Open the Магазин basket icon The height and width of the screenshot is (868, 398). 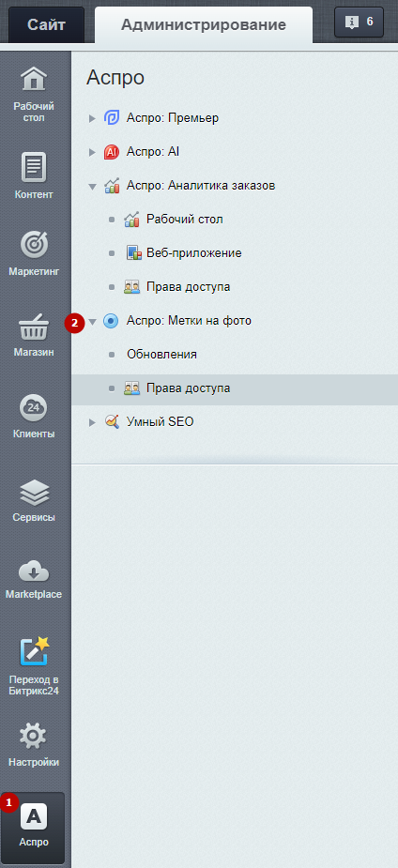[34, 327]
